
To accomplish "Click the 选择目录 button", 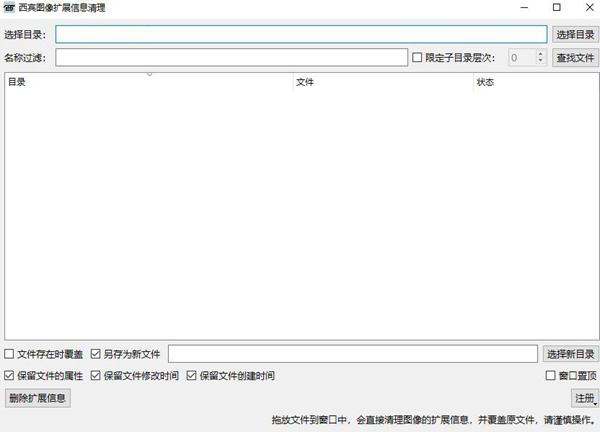I will click(x=575, y=34).
